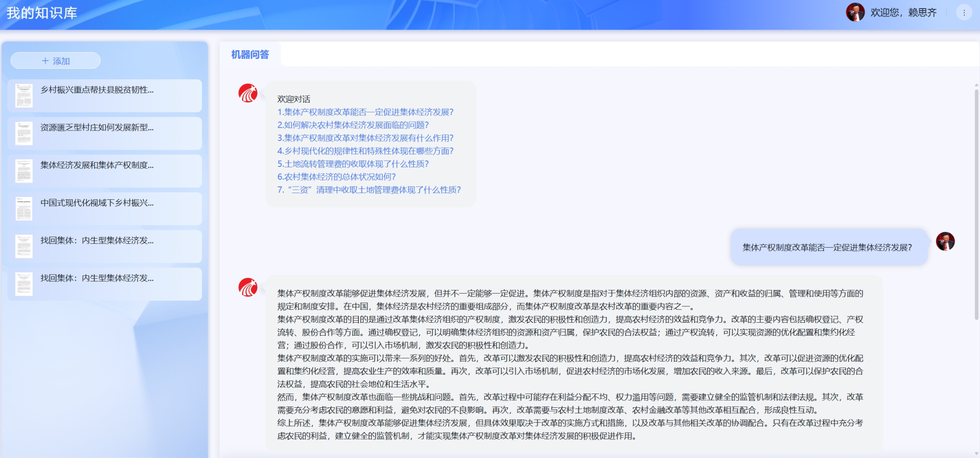Click the scrollbar down arrow in chat
Viewport: 980px width, 458px height.
click(x=976, y=453)
